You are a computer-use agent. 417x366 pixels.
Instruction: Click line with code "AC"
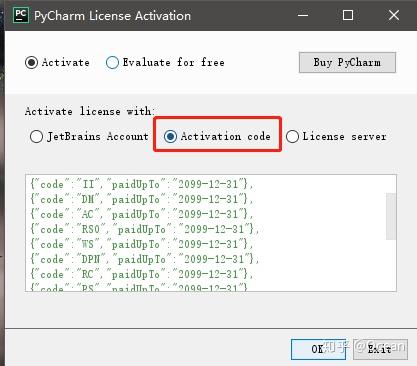(x=141, y=214)
